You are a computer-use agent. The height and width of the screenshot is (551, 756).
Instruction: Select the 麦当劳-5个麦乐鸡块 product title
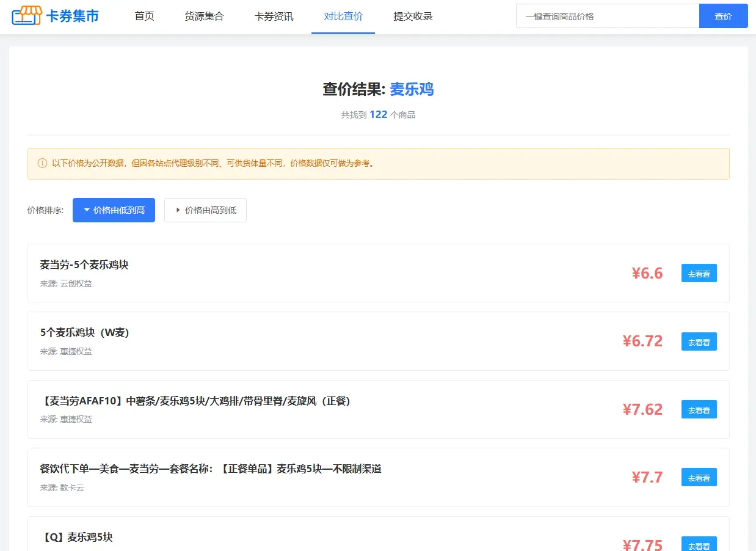82,264
